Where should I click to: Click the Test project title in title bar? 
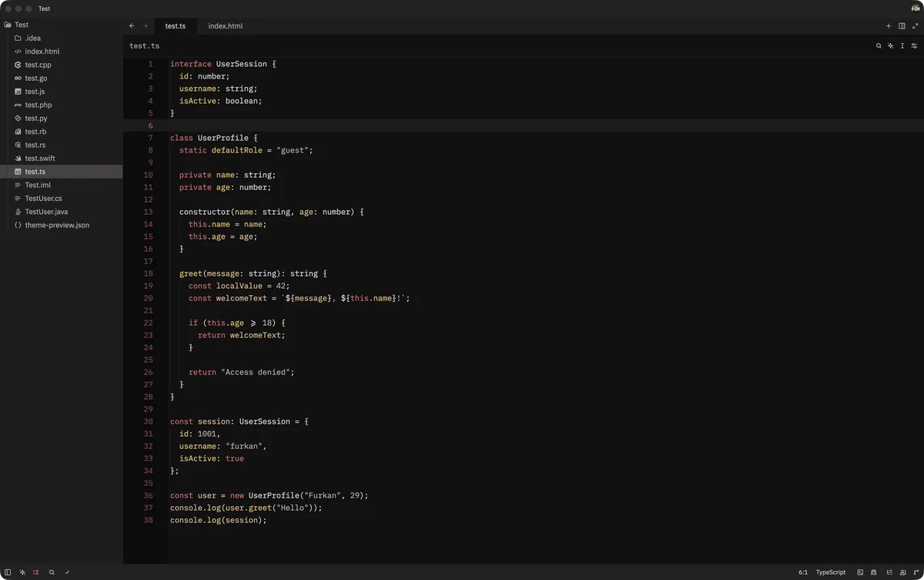pos(44,8)
